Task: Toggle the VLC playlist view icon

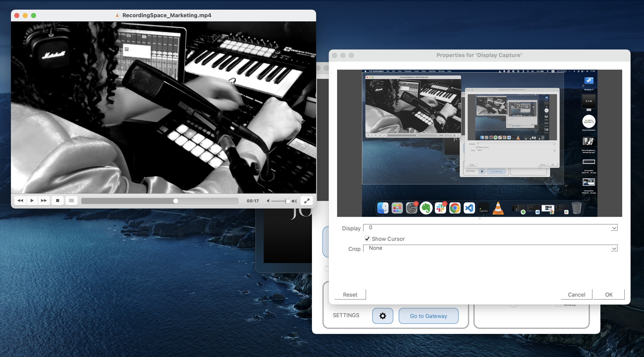Action: [x=71, y=201]
